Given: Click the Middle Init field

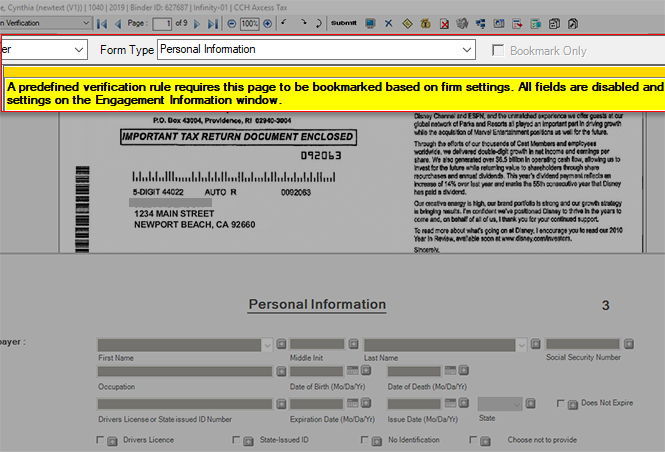Looking at the screenshot, I should point(317,344).
